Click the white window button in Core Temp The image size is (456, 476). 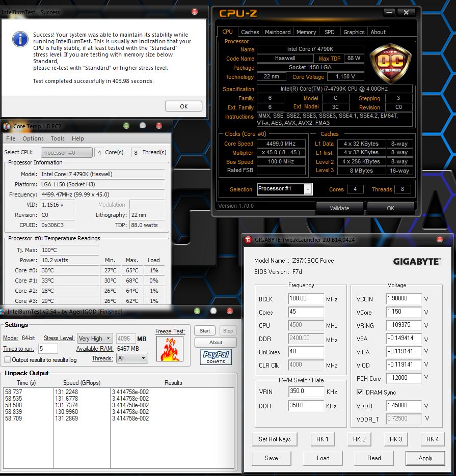coord(143,126)
